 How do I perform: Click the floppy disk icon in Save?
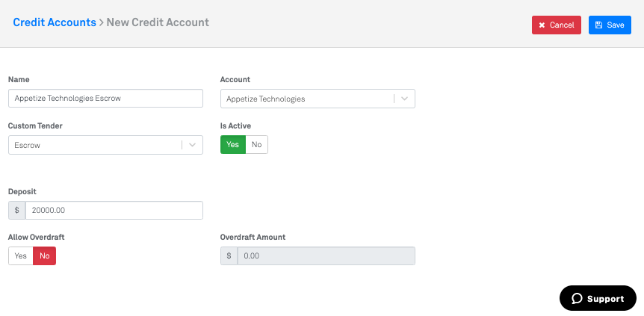click(x=598, y=25)
